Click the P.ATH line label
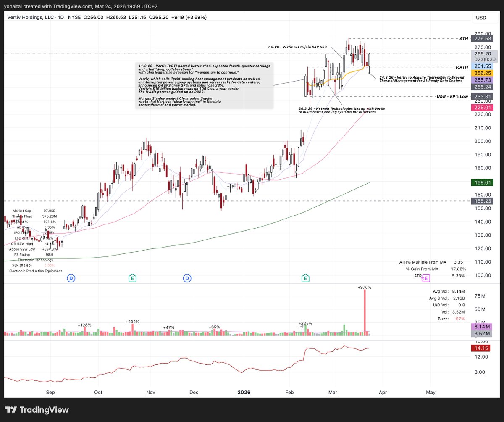The width and height of the screenshot is (504, 422). 461,66
